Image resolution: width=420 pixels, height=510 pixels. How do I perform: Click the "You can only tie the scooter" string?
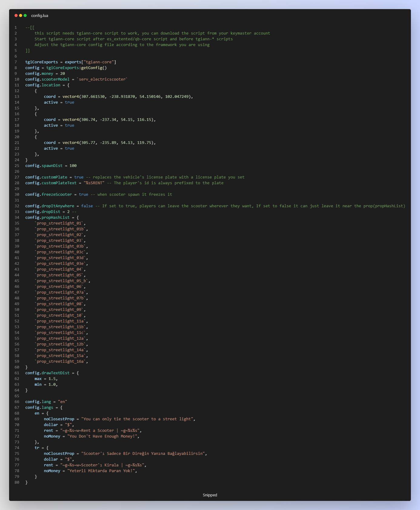pos(137,419)
